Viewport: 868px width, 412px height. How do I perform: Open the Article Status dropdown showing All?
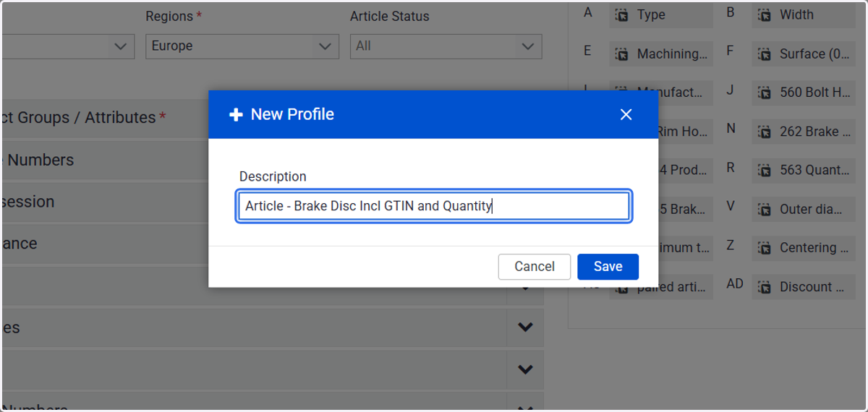click(x=446, y=46)
